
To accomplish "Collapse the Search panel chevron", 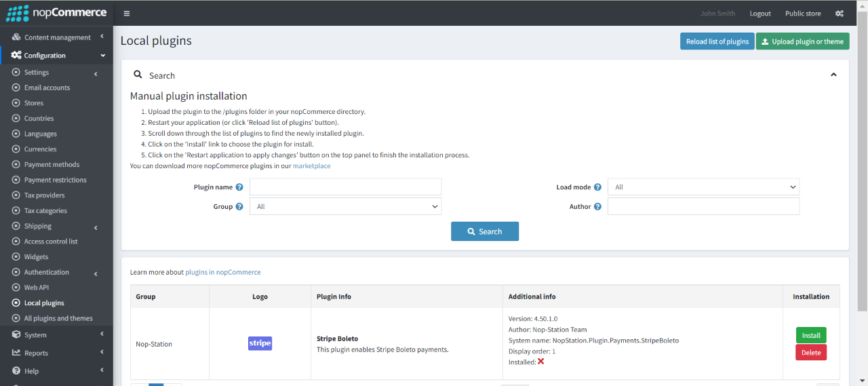I will pos(833,75).
